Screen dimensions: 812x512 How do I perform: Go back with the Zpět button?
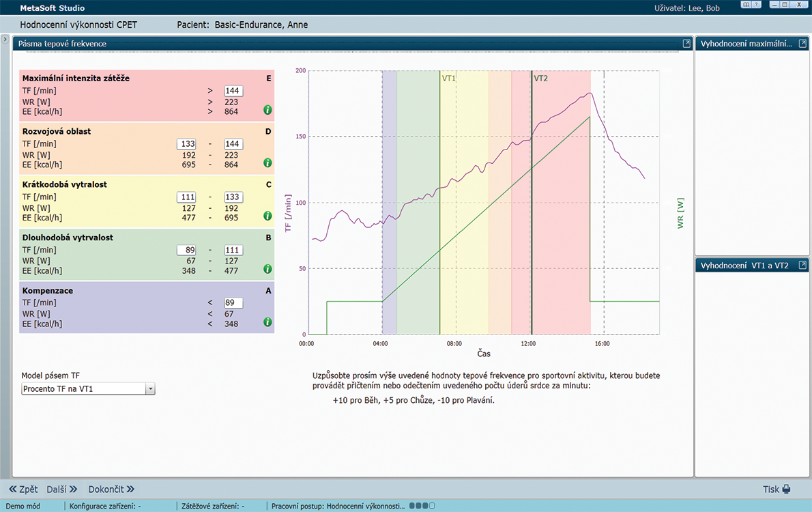pyautogui.click(x=23, y=489)
